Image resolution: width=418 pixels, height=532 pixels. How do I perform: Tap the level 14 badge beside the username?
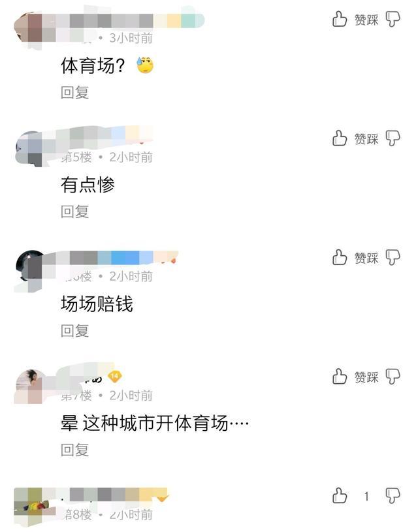click(x=115, y=376)
